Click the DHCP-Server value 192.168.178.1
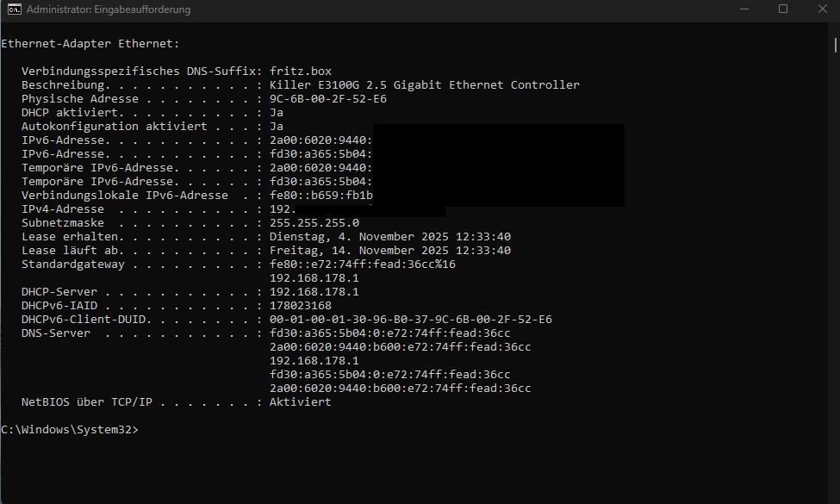The width and height of the screenshot is (840, 504). coord(314,292)
